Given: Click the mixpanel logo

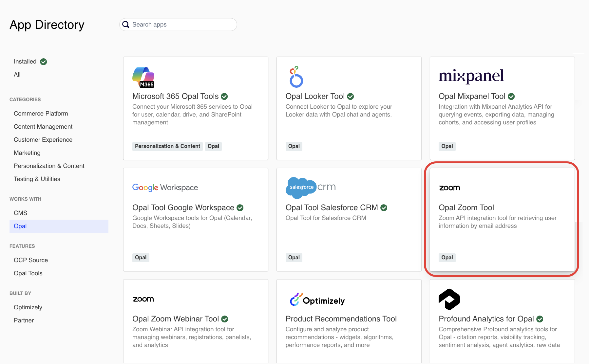Looking at the screenshot, I should coord(471,76).
